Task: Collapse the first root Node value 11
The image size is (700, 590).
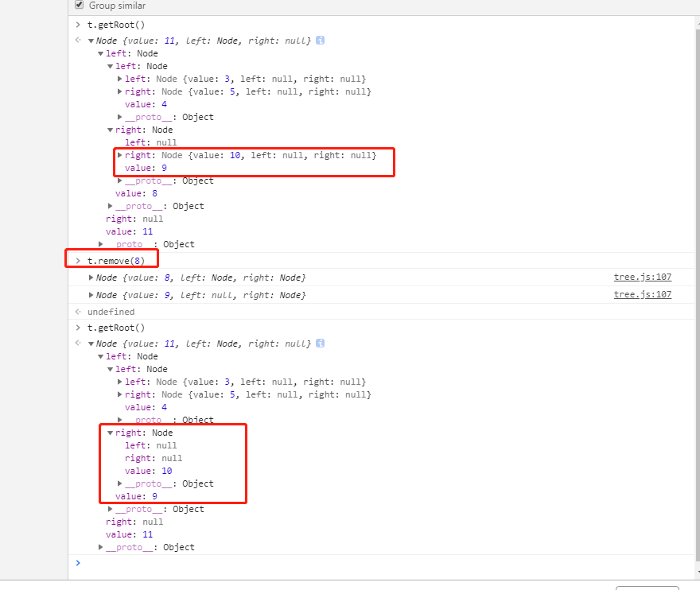Action: 91,41
